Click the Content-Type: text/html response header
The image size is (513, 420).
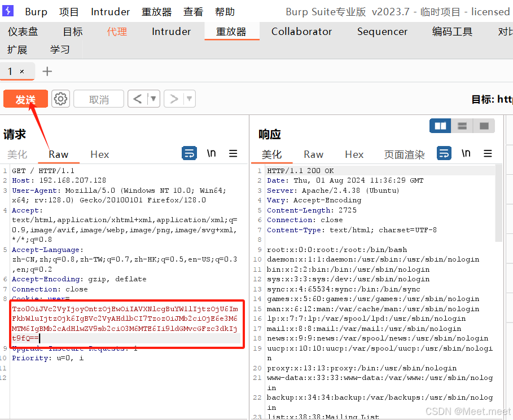click(x=352, y=230)
